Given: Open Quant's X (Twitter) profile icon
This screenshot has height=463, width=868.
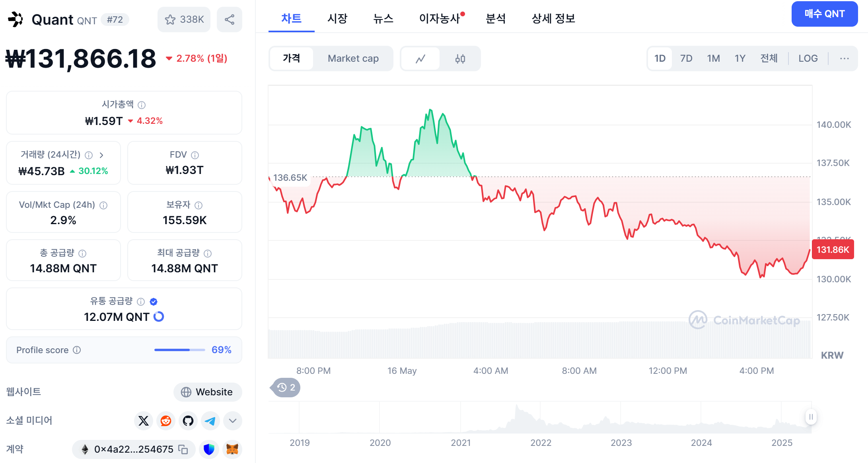Looking at the screenshot, I should pos(144,421).
